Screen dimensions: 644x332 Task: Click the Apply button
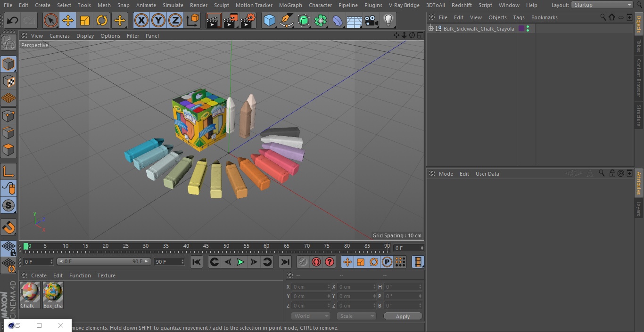(403, 316)
